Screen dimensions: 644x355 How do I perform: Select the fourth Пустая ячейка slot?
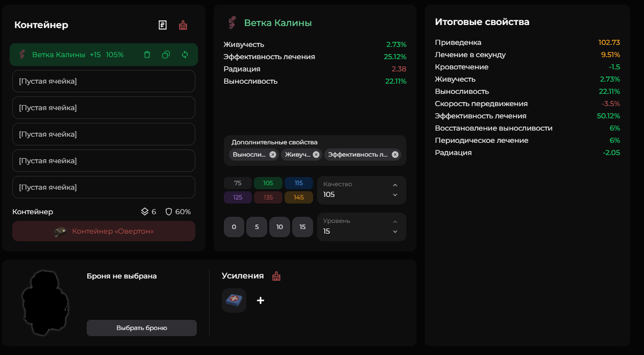pyautogui.click(x=104, y=161)
